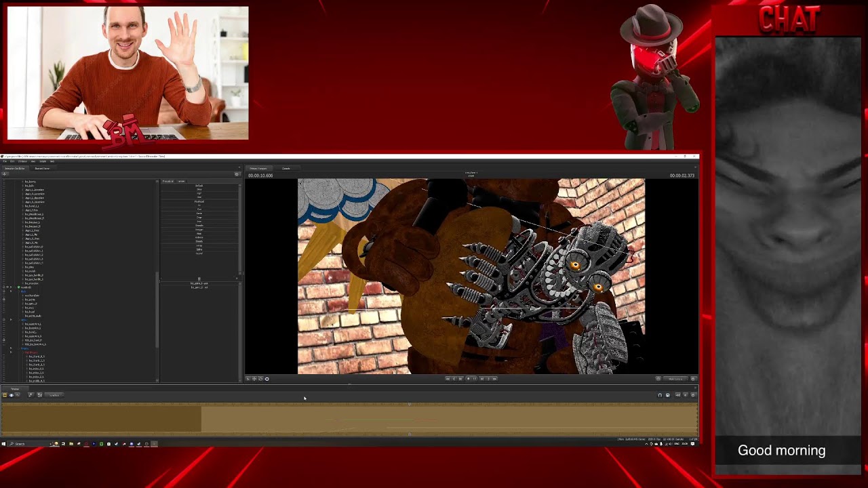Select the Timeline tab

[x=15, y=389]
